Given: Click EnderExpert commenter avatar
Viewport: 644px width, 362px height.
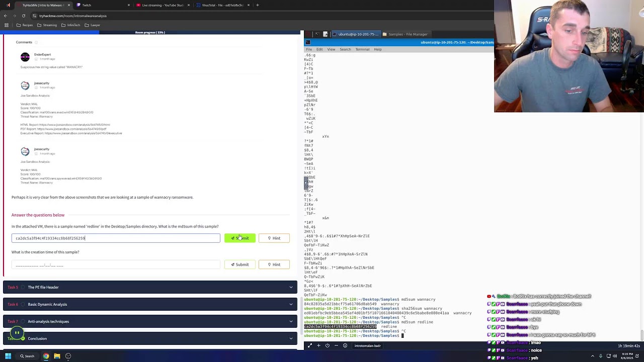Looking at the screenshot, I should point(25,57).
